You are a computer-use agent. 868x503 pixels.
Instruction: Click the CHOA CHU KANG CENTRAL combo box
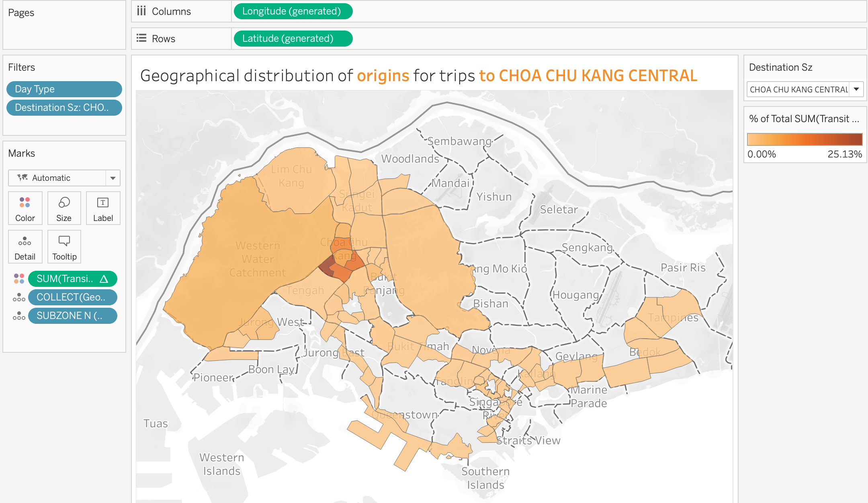798,89
